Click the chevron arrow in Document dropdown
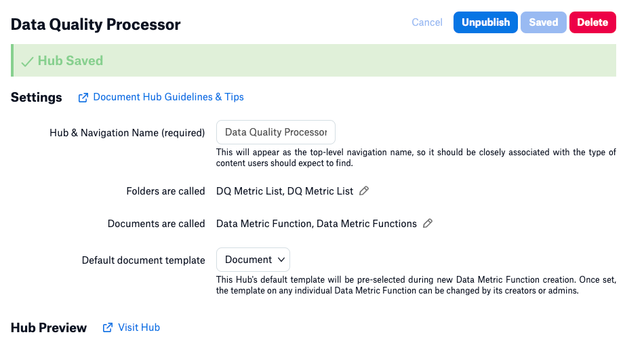 click(x=281, y=260)
